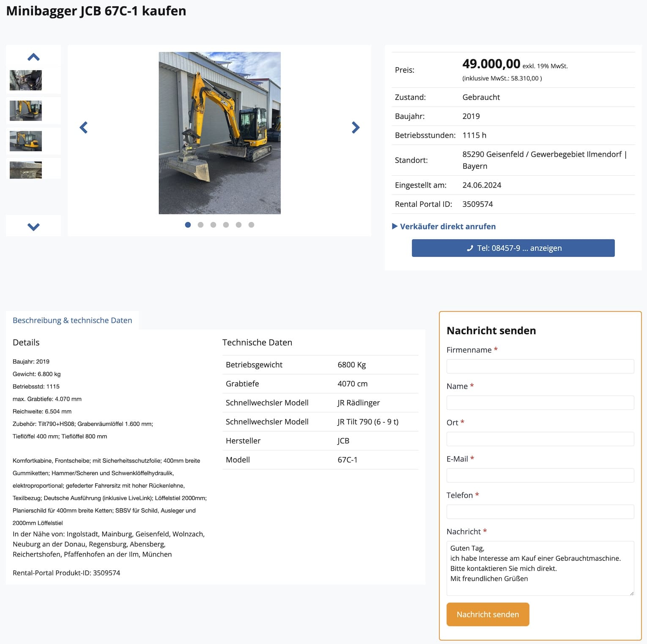Click 'Rental-Portal Produkt-ID: 3509574' line
Image resolution: width=647 pixels, height=644 pixels.
point(66,573)
